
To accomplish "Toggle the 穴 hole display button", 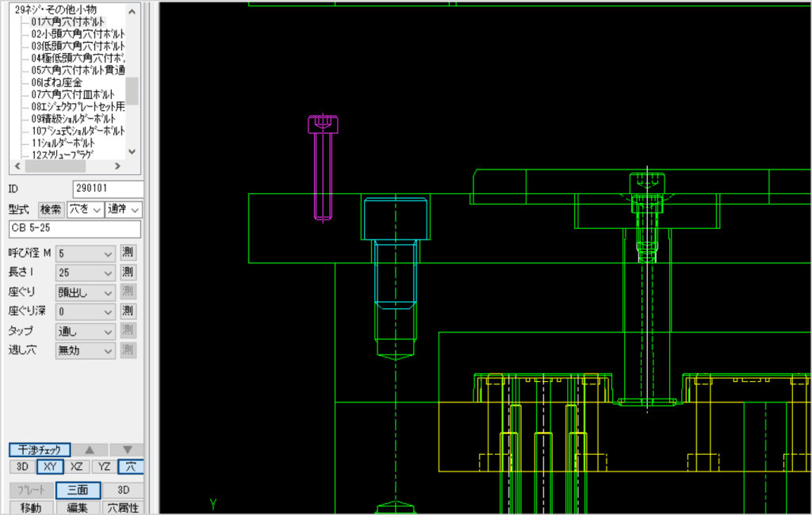I will 130,467.
